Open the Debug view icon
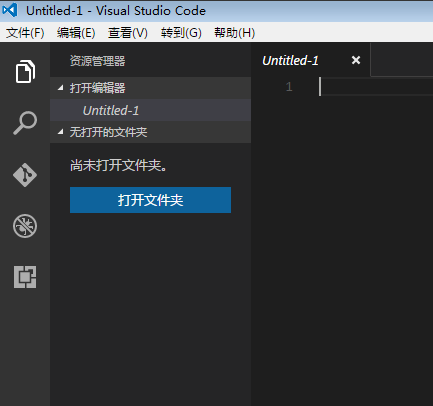This screenshot has height=406, width=433. pyautogui.click(x=25, y=226)
